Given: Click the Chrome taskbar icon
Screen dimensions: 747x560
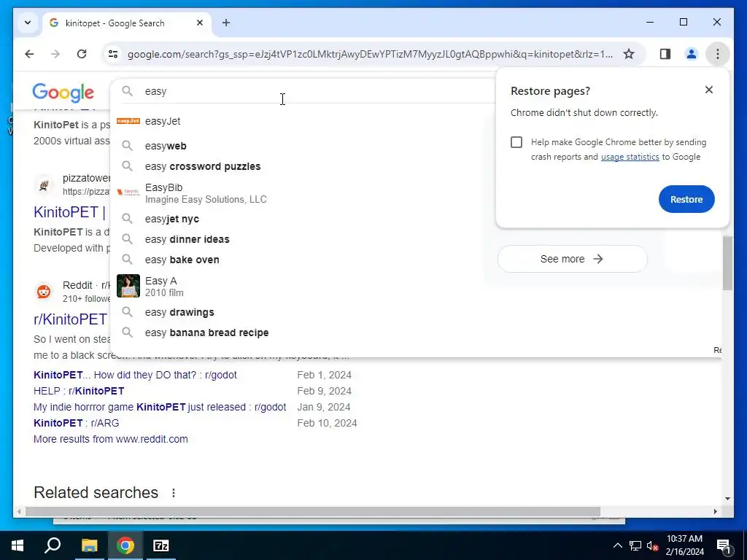Looking at the screenshot, I should pos(125,545).
